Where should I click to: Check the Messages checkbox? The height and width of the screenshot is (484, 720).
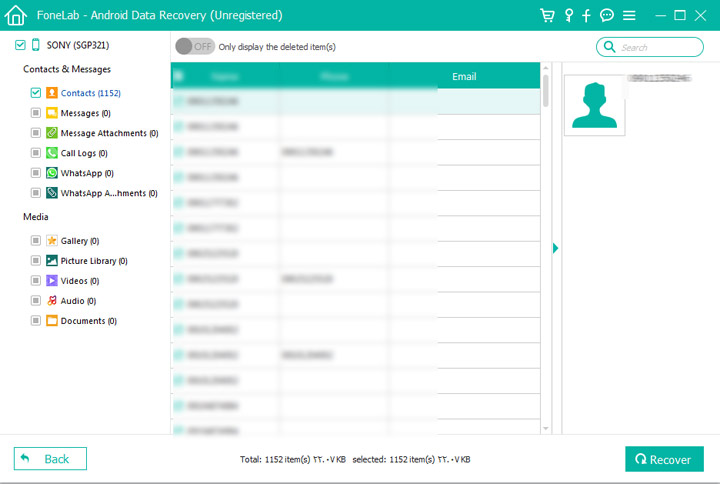click(36, 113)
